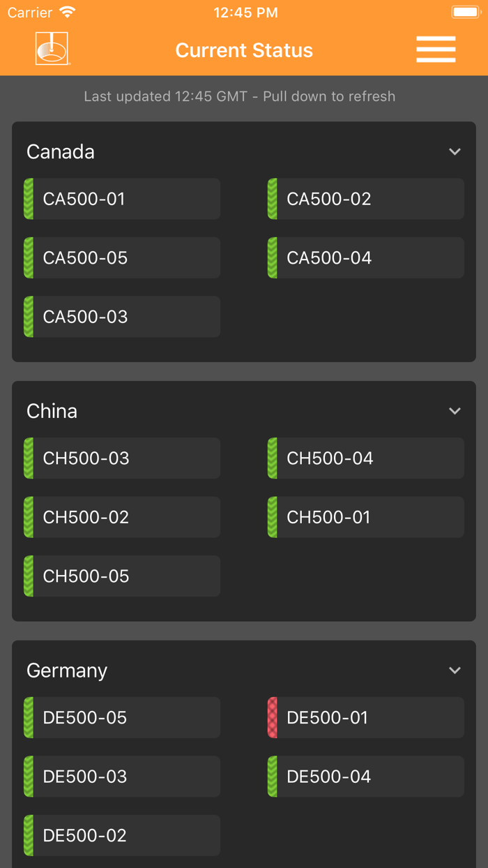Tap the green status stripe on CA500-04

tap(273, 258)
